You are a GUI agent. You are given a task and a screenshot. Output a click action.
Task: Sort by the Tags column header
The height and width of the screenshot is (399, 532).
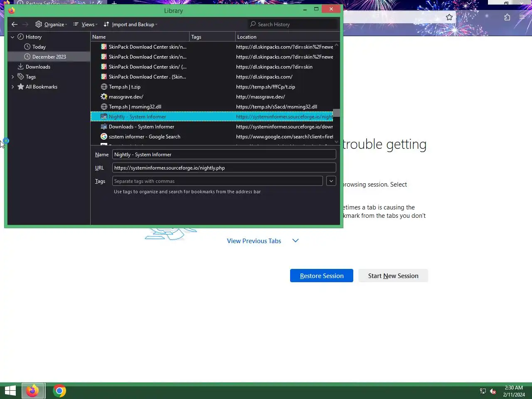[x=212, y=37]
